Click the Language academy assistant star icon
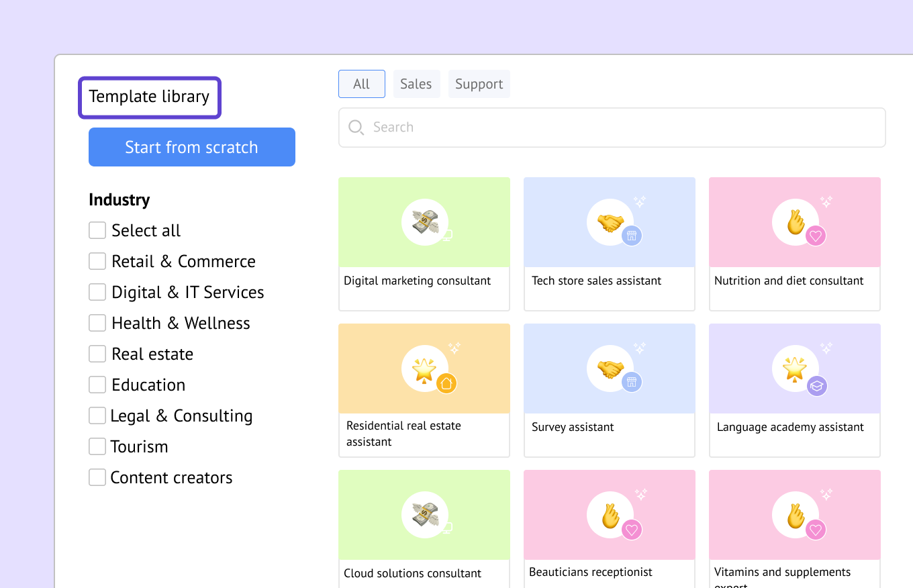913x588 pixels. click(795, 369)
